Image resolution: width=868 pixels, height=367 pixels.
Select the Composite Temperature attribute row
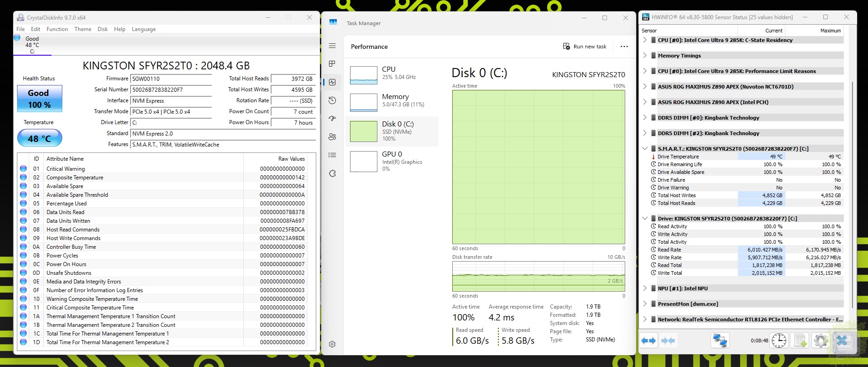[162, 178]
